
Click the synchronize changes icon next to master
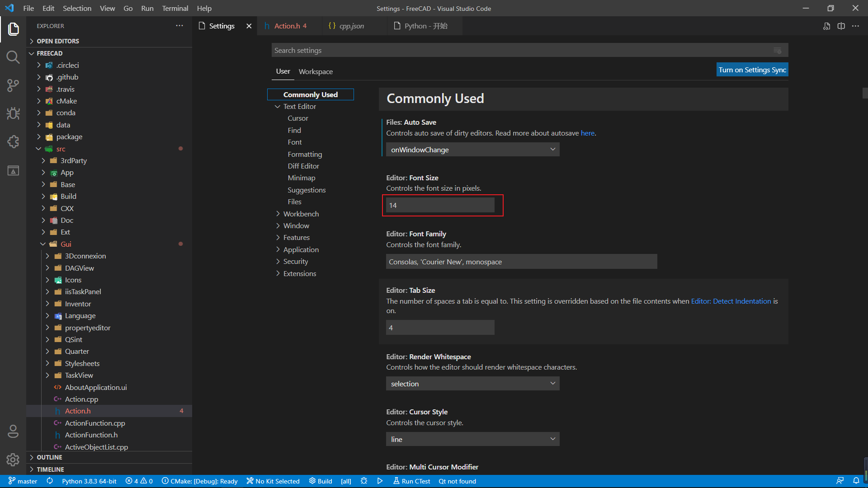(x=50, y=481)
